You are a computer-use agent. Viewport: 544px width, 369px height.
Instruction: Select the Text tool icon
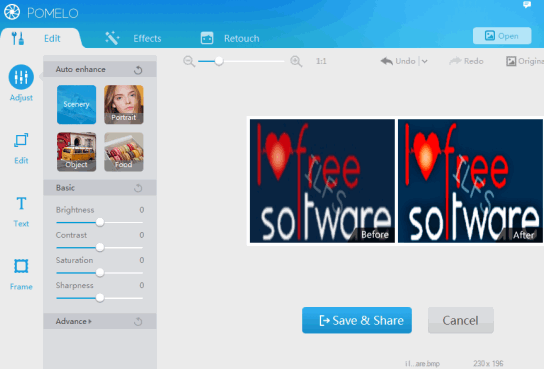tap(21, 203)
